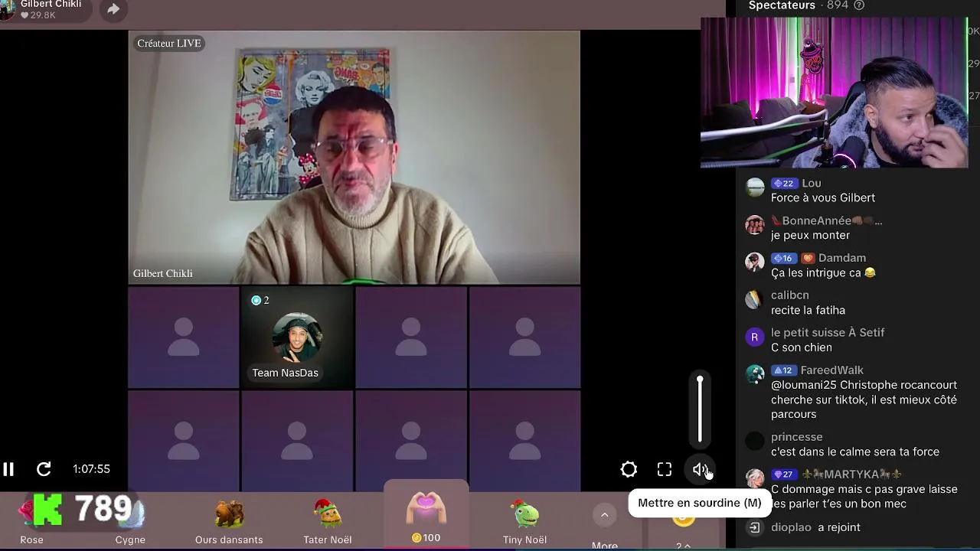Click "je peux monter" message
This screenshot has width=980, height=551.
[810, 236]
